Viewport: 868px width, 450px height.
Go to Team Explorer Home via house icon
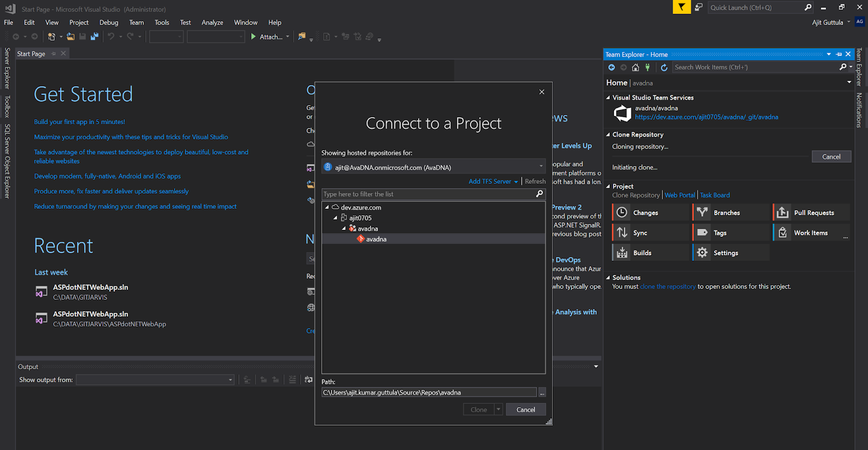(x=635, y=67)
